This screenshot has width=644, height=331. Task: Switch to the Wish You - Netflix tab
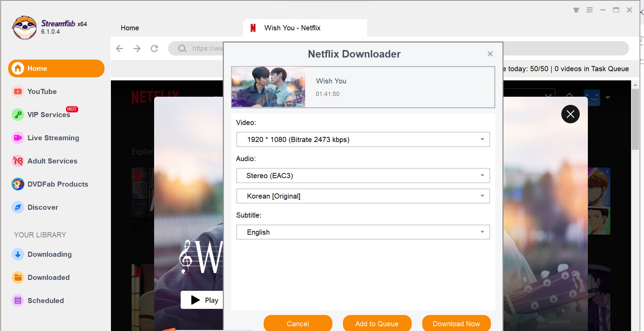coord(305,28)
